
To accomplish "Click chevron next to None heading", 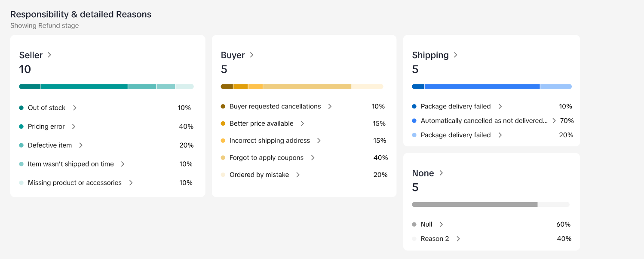I will click(x=441, y=173).
